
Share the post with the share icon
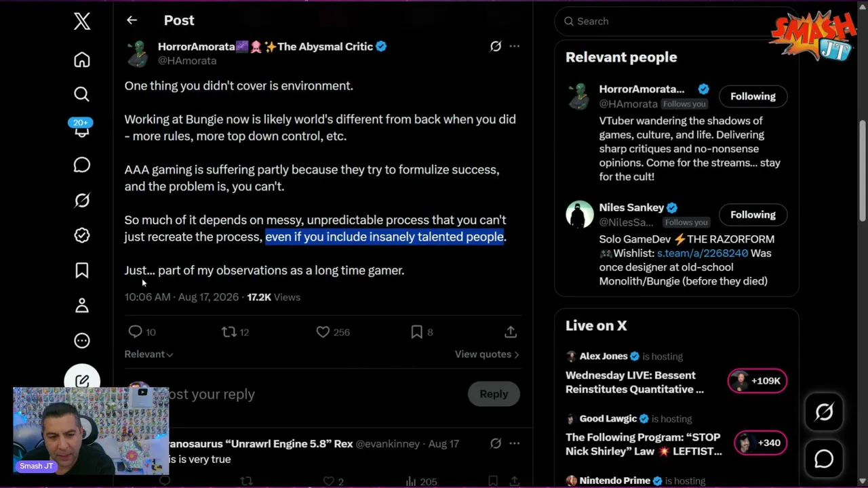pos(511,332)
